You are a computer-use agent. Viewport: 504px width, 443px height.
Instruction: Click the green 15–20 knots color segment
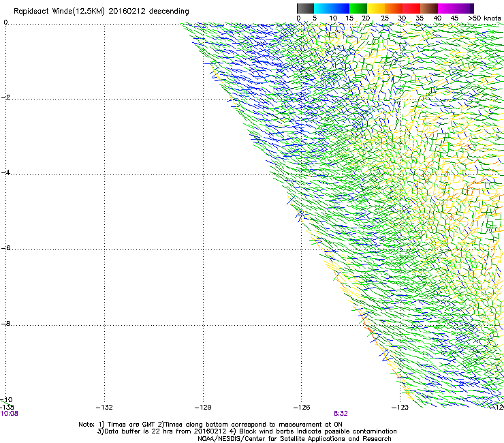pos(358,8)
